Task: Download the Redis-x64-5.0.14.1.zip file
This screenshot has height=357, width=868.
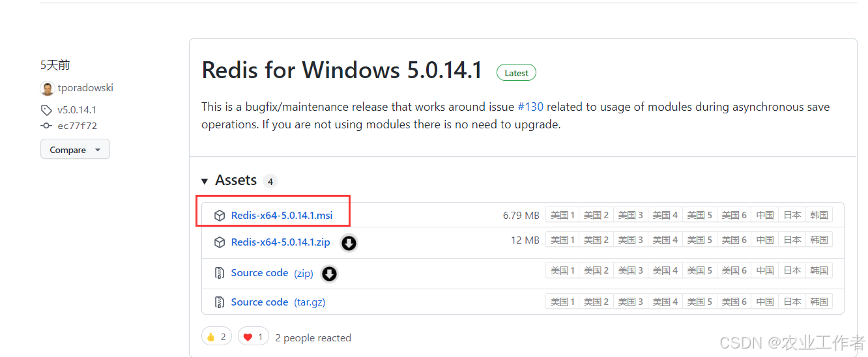Action: 280,242
